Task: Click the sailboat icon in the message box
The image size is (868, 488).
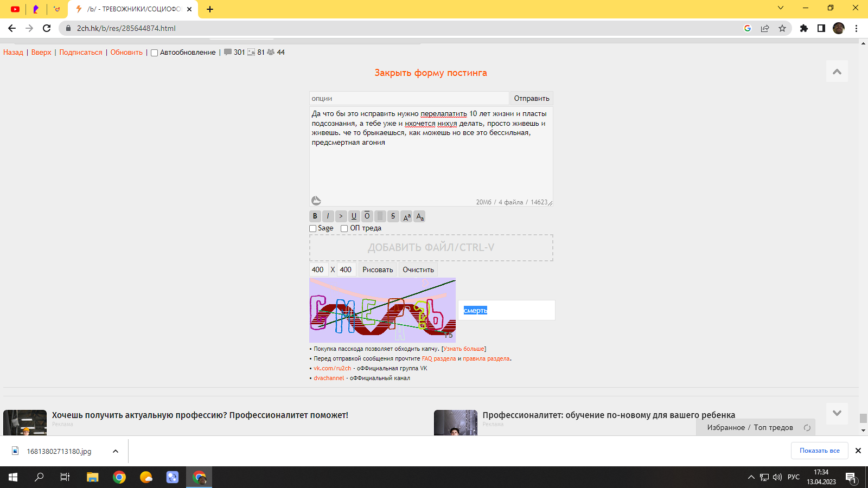Action: coord(316,201)
